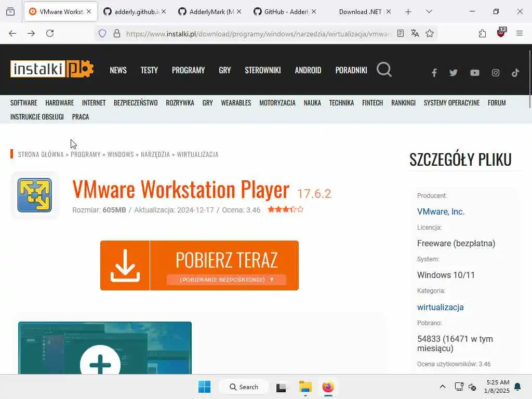Open the BEZPIECZEŃSTWO section link
This screenshot has height=399, width=532.
[x=136, y=103]
